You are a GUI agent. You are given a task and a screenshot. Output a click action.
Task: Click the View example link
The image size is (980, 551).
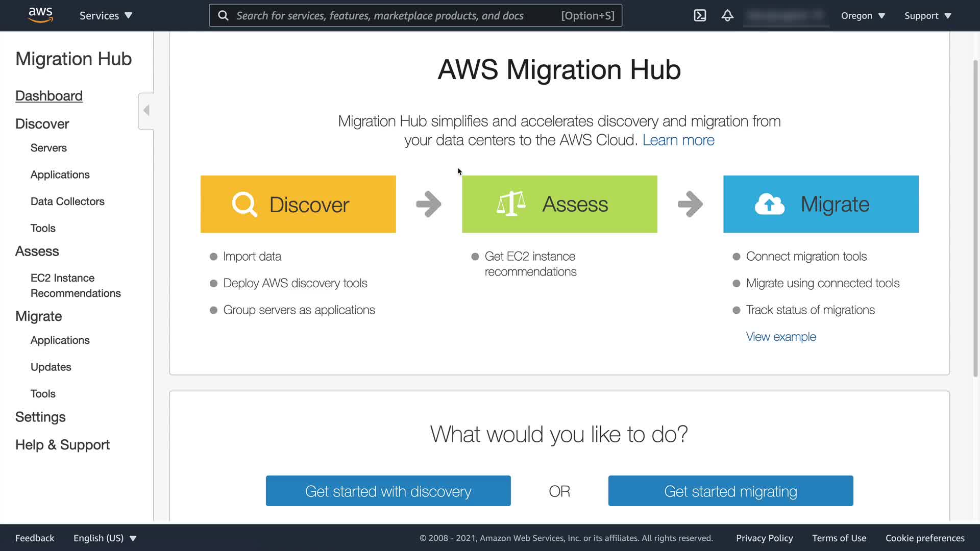point(780,336)
